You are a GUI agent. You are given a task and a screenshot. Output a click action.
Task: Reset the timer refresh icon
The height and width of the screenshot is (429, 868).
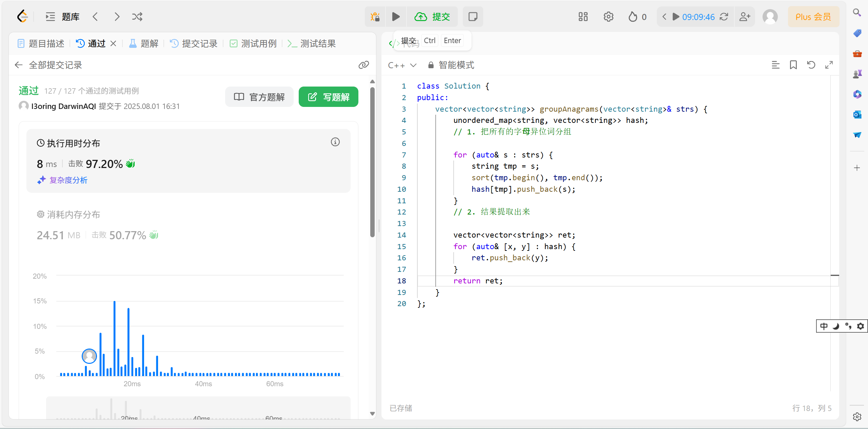[724, 17]
